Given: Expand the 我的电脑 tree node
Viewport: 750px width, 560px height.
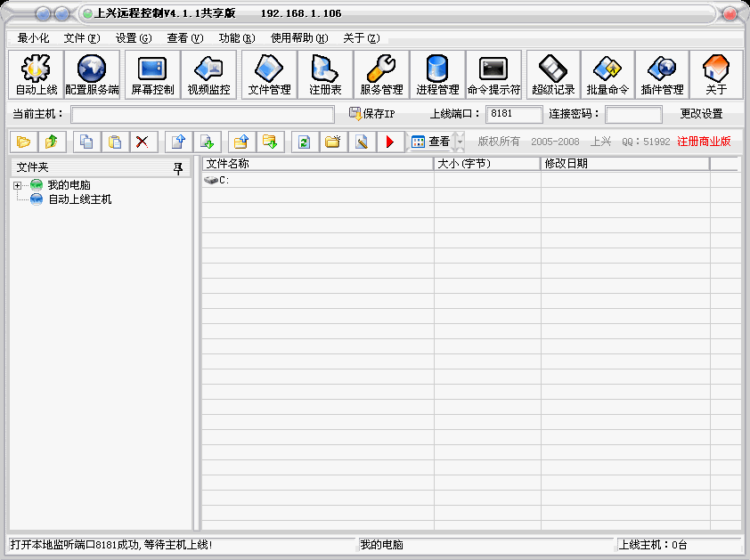Looking at the screenshot, I should click(x=17, y=185).
